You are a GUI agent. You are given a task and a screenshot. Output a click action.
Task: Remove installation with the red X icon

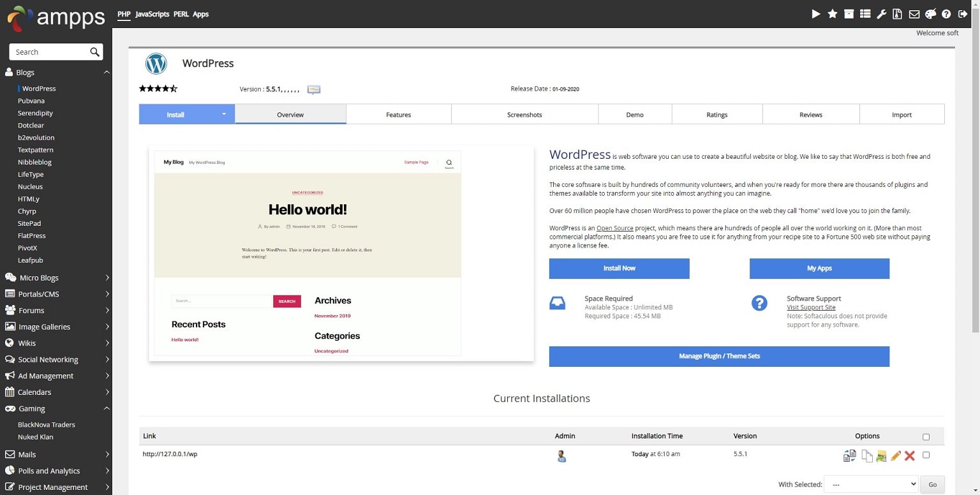click(x=910, y=455)
